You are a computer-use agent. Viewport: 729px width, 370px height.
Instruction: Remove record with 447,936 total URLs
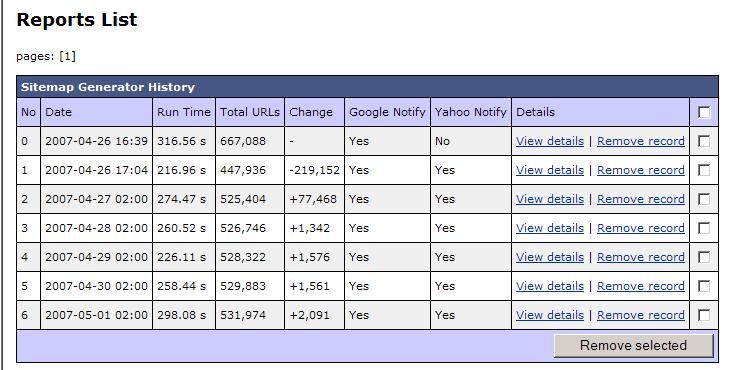click(641, 170)
